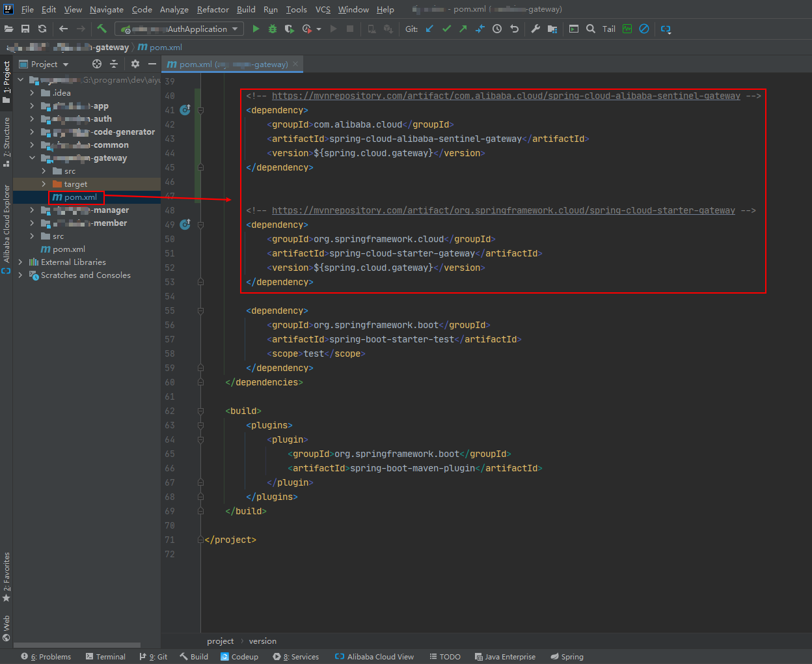The width and height of the screenshot is (812, 664).
Task: Collapse all in Project panel
Action: 114,64
